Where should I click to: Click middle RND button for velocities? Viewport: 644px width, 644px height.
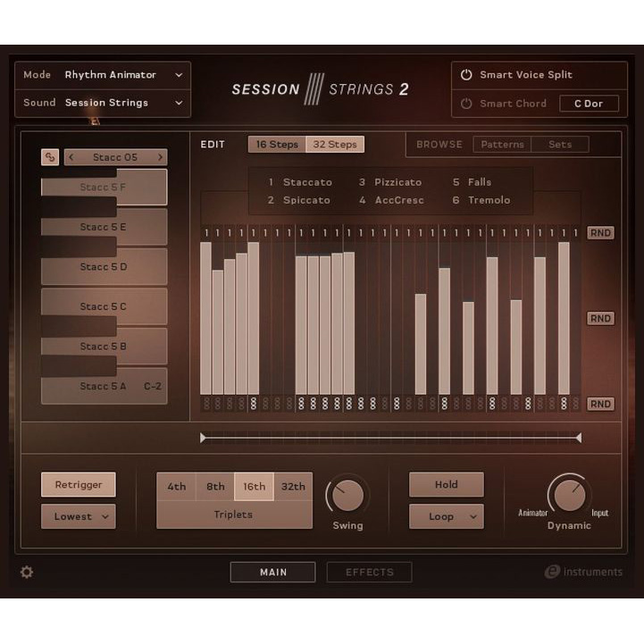coord(600,318)
